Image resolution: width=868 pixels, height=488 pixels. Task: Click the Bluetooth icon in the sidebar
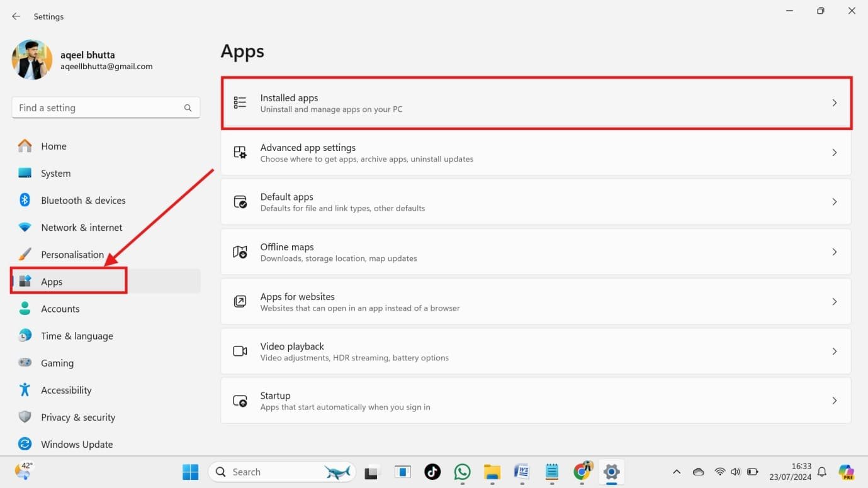(x=25, y=200)
